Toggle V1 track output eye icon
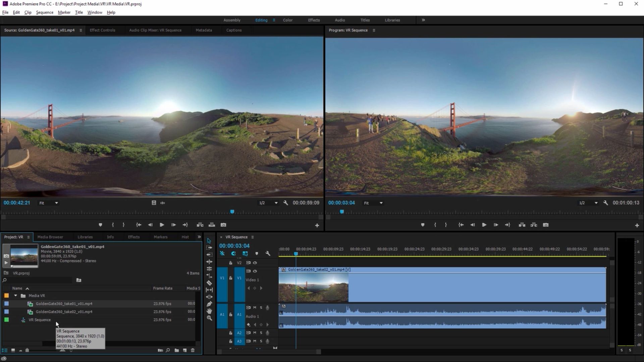The height and width of the screenshot is (362, 644). click(255, 271)
